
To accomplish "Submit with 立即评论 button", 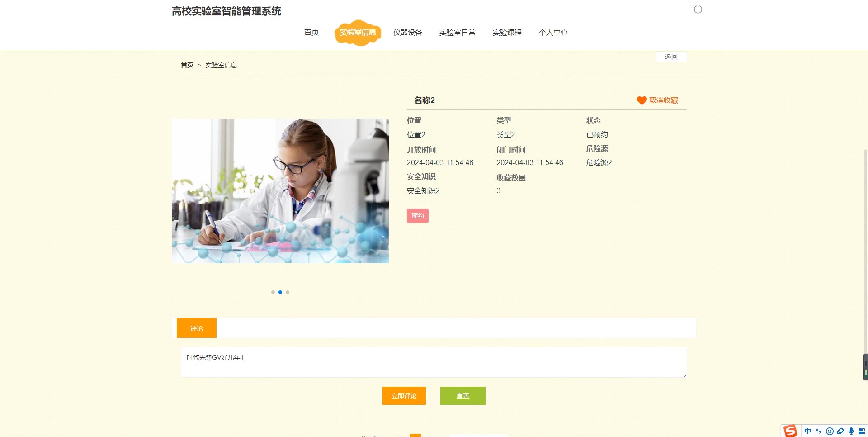I will (x=404, y=396).
